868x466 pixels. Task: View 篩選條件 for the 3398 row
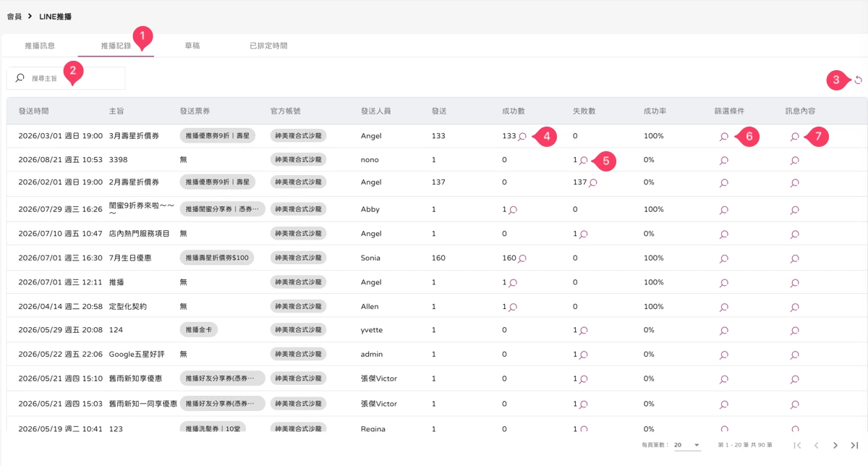(724, 161)
